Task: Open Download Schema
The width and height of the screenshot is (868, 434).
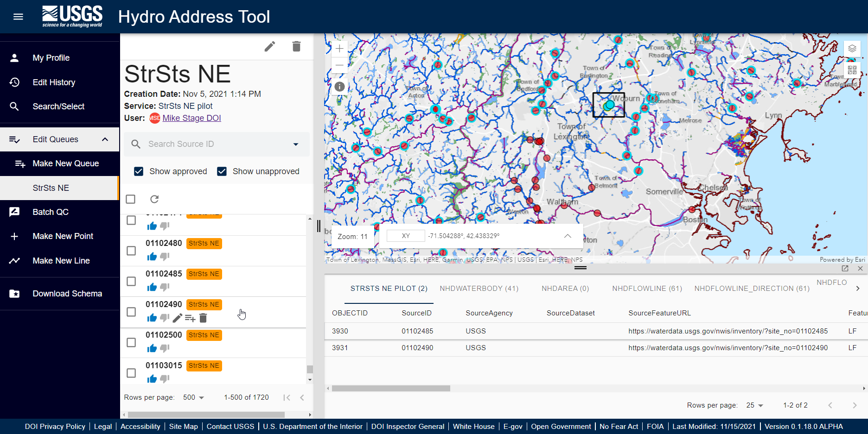Action: [67, 293]
